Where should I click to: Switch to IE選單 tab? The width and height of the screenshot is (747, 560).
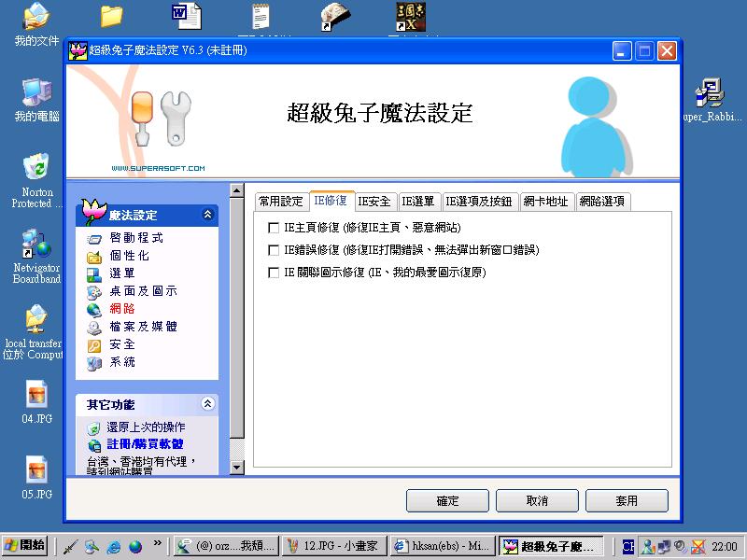click(x=417, y=202)
